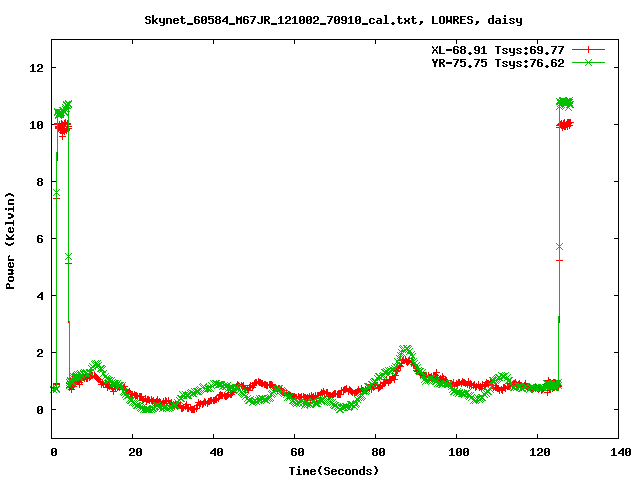640x480 pixels.
Task: Click the legend entry XL-68.91 Tsys:69.77
Action: [x=498, y=50]
